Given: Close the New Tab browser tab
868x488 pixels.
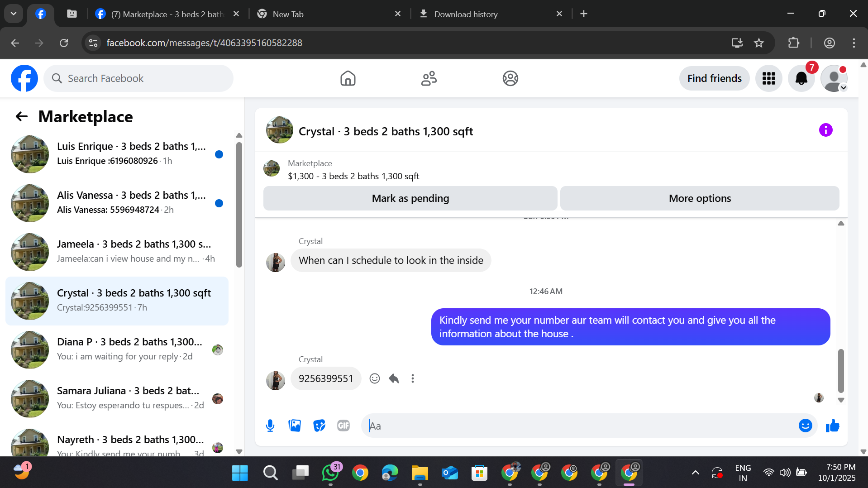Looking at the screenshot, I should pos(398,14).
